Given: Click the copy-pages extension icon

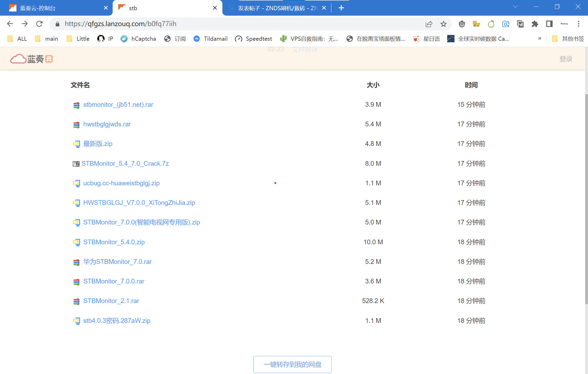Looking at the screenshot, I should click(x=520, y=24).
